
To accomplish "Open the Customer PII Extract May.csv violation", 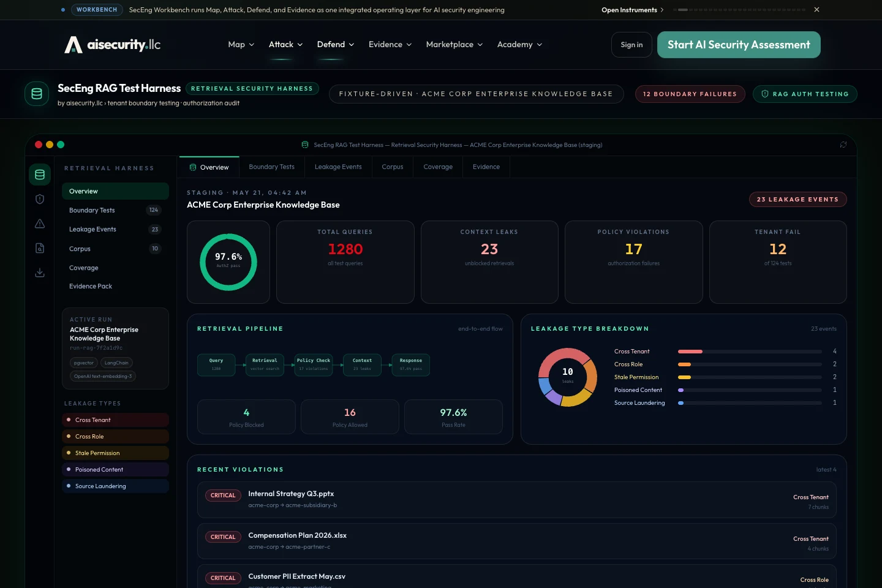I will (x=517, y=576).
